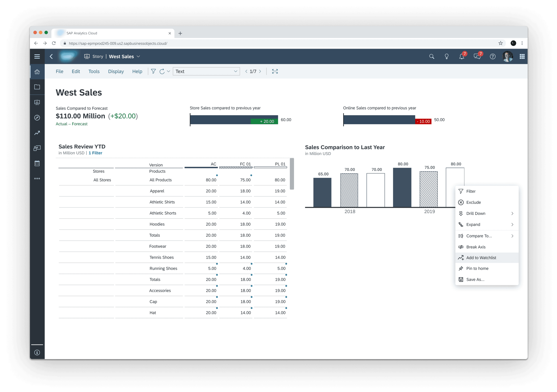This screenshot has width=557, height=392.
Task: Open the compass icon in sidebar
Action: [x=37, y=118]
